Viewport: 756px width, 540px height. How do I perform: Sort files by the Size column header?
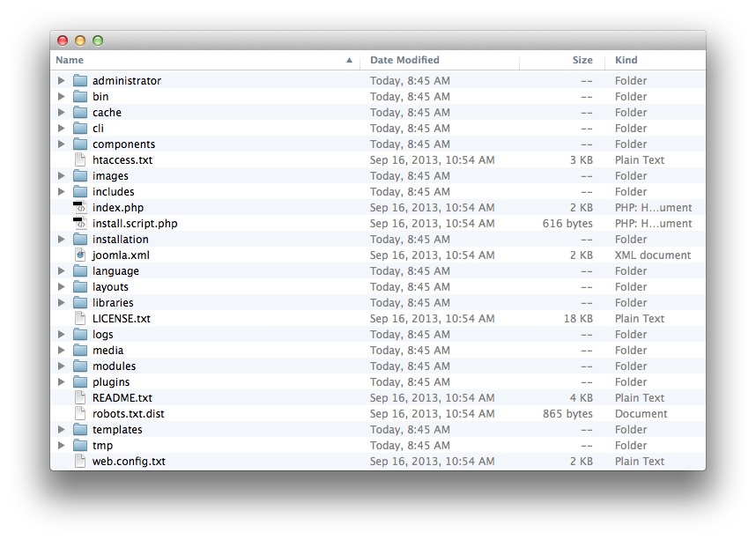click(x=582, y=60)
